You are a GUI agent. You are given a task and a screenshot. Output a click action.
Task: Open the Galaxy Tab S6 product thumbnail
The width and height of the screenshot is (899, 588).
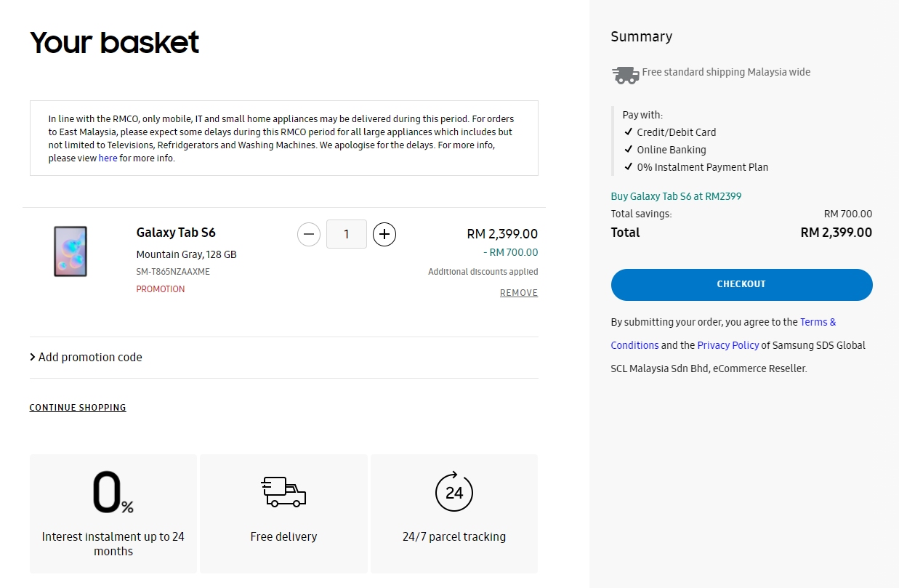point(70,251)
